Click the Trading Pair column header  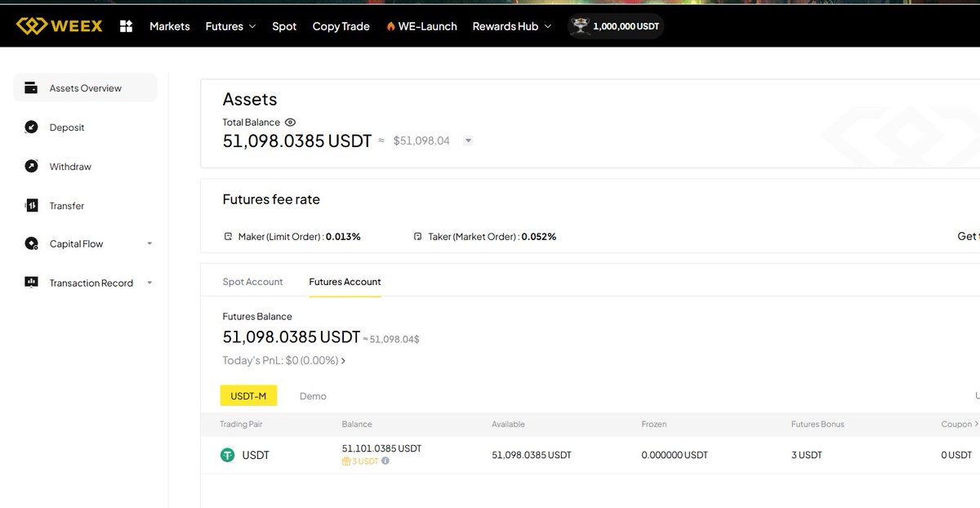pos(241,425)
